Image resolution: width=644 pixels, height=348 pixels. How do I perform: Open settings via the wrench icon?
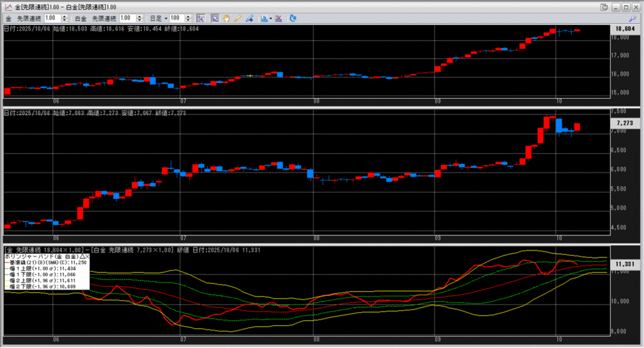pos(632,18)
